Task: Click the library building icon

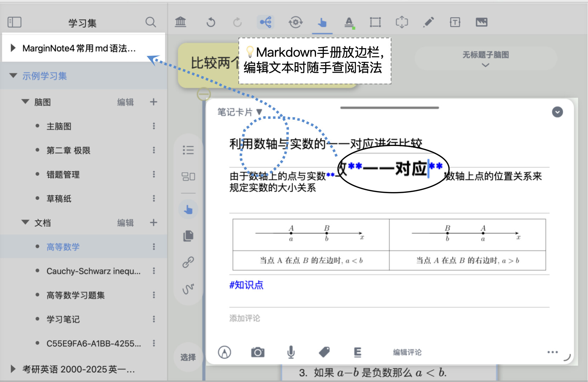Action: [x=181, y=22]
